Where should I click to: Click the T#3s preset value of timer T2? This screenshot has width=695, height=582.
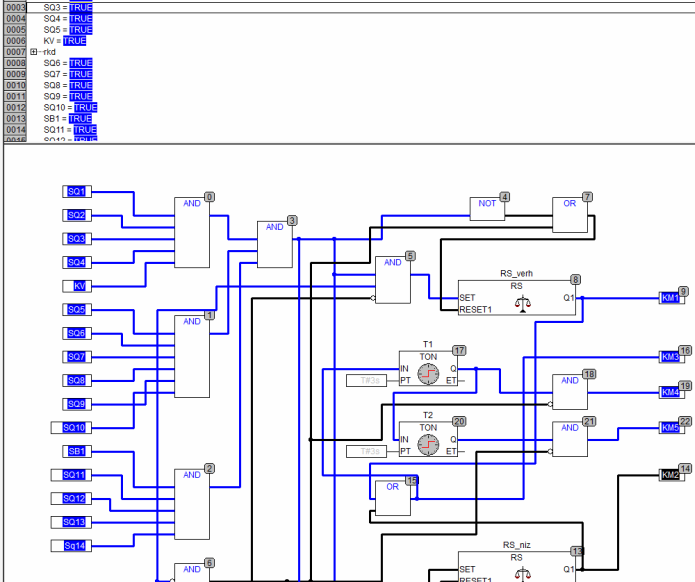pos(366,451)
